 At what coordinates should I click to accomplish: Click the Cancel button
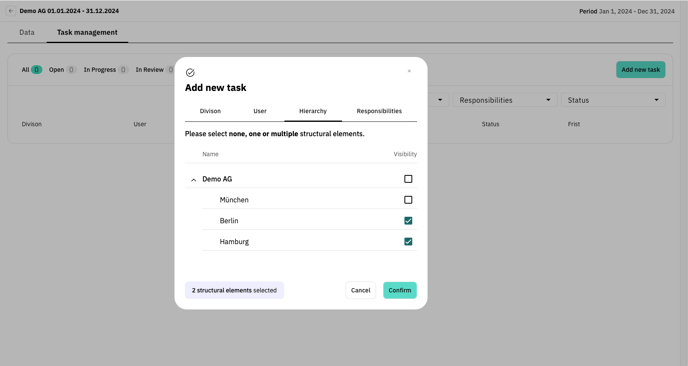(x=360, y=290)
